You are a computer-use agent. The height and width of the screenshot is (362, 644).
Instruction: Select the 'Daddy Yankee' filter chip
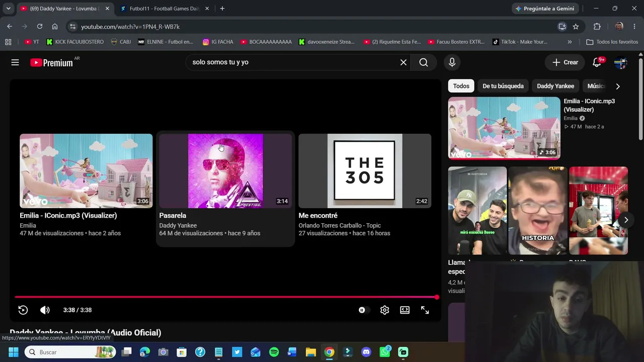[555, 86]
